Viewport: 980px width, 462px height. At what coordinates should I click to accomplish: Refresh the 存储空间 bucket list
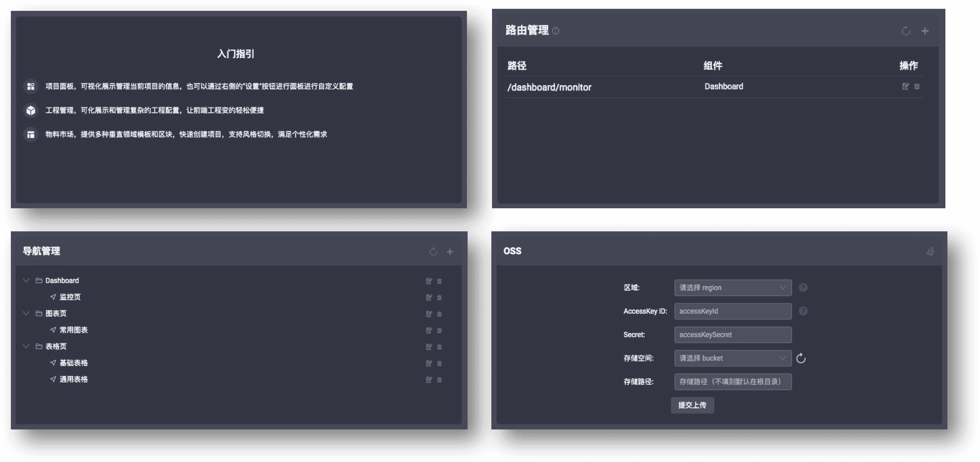(x=801, y=358)
